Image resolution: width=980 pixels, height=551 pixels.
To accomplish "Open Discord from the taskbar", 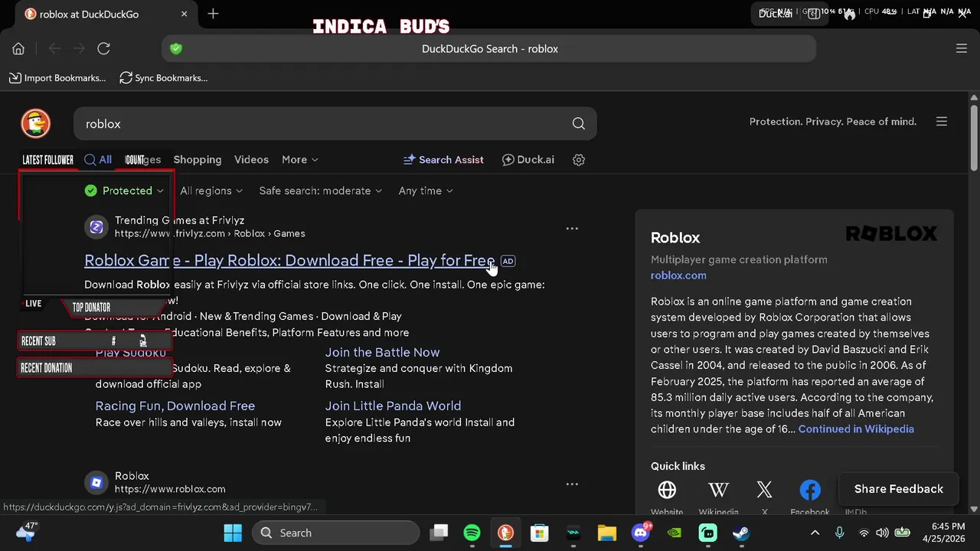I will pos(640,533).
